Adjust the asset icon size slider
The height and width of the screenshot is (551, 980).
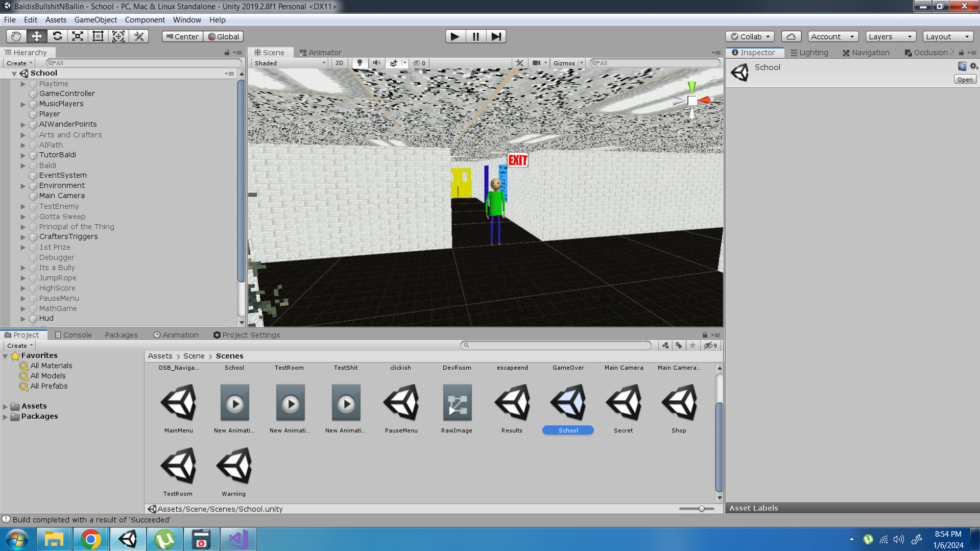(x=701, y=509)
